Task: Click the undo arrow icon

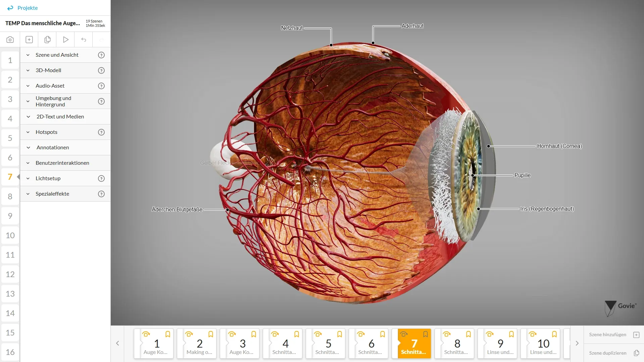Action: click(84, 40)
